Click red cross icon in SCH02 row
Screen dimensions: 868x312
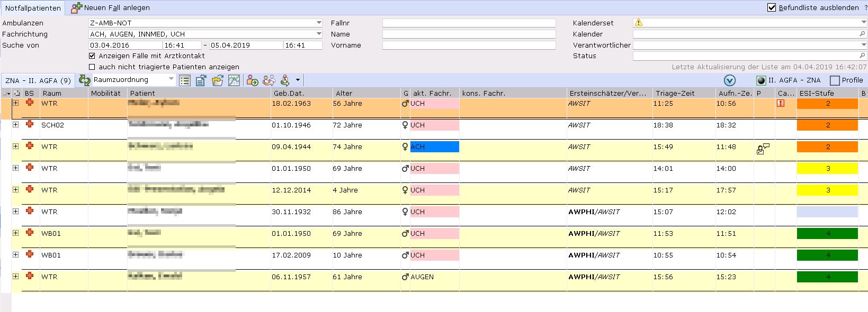point(30,124)
